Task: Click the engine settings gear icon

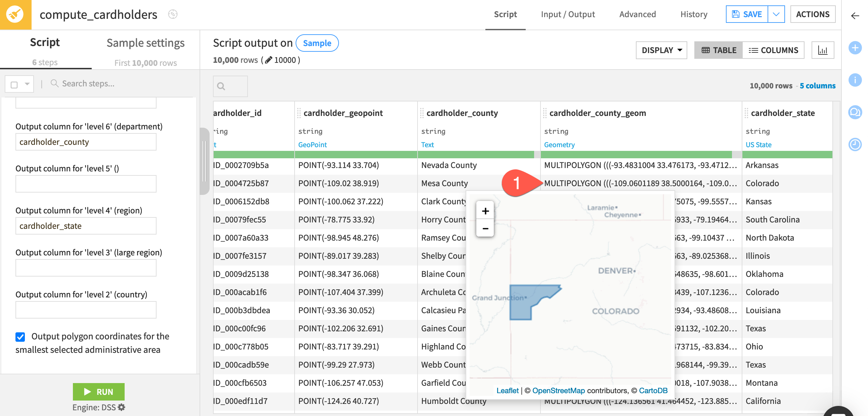Action: coord(122,407)
